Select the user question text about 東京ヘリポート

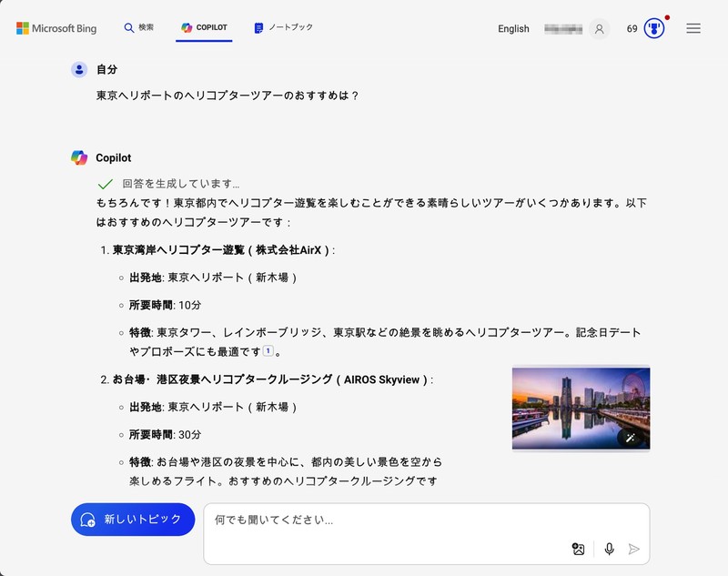(227, 96)
